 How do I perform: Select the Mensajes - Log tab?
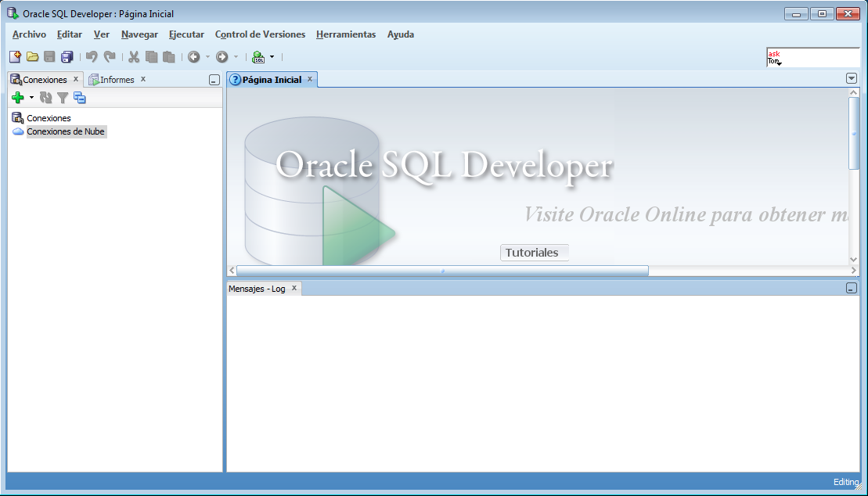pos(257,289)
